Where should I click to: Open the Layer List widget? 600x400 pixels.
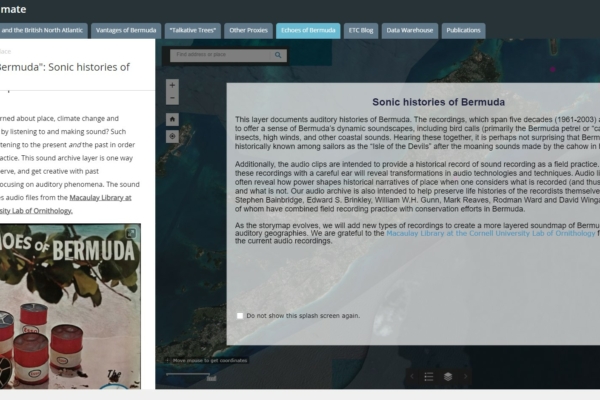(x=449, y=377)
